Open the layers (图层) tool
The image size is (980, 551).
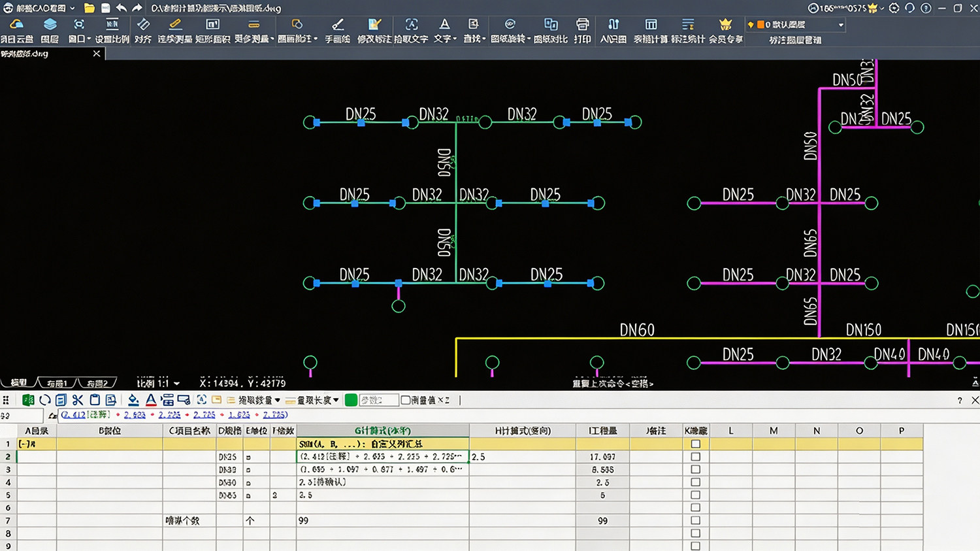point(50,30)
